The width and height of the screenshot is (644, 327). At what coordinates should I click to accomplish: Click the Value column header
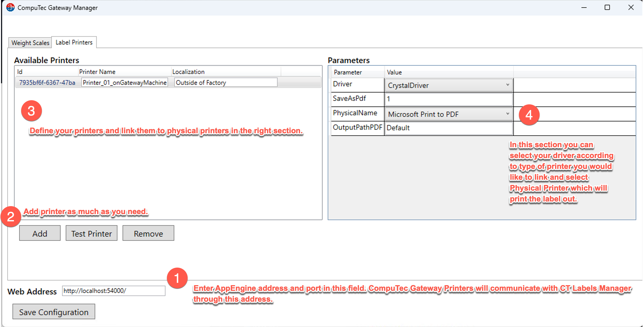click(449, 72)
